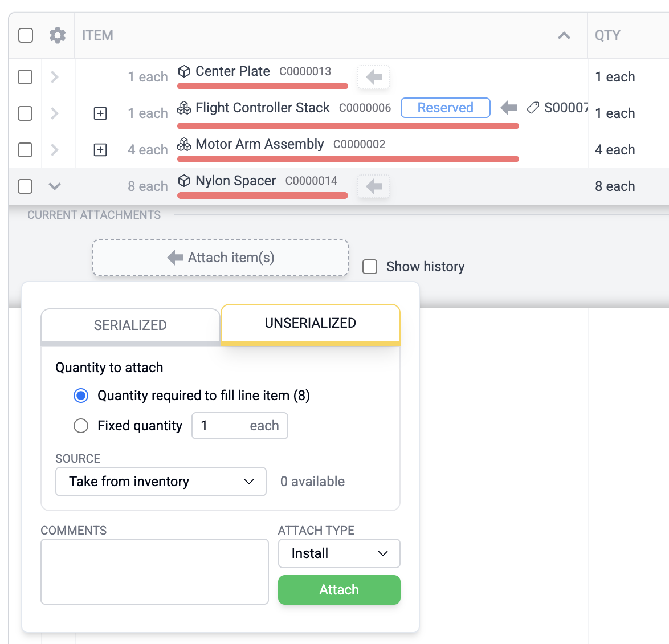Screen dimensions: 669x644
Task: Open the table settings gear icon
Action: point(57,35)
